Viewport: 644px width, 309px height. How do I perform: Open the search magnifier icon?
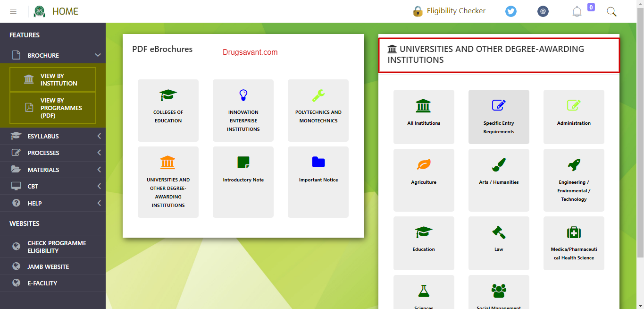point(611,12)
